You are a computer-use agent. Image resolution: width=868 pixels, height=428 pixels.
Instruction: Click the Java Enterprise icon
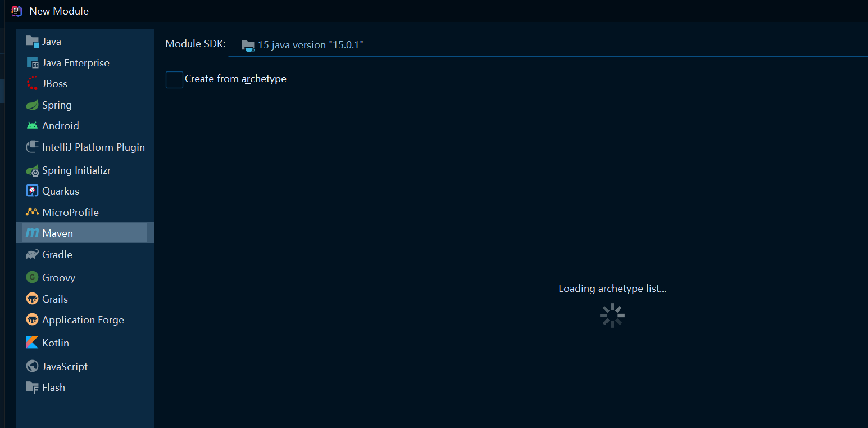point(33,62)
